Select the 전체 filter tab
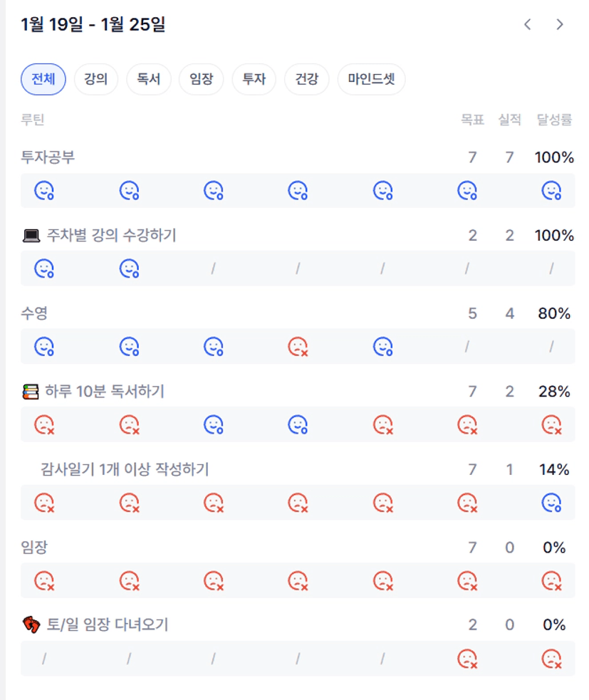 coord(43,79)
